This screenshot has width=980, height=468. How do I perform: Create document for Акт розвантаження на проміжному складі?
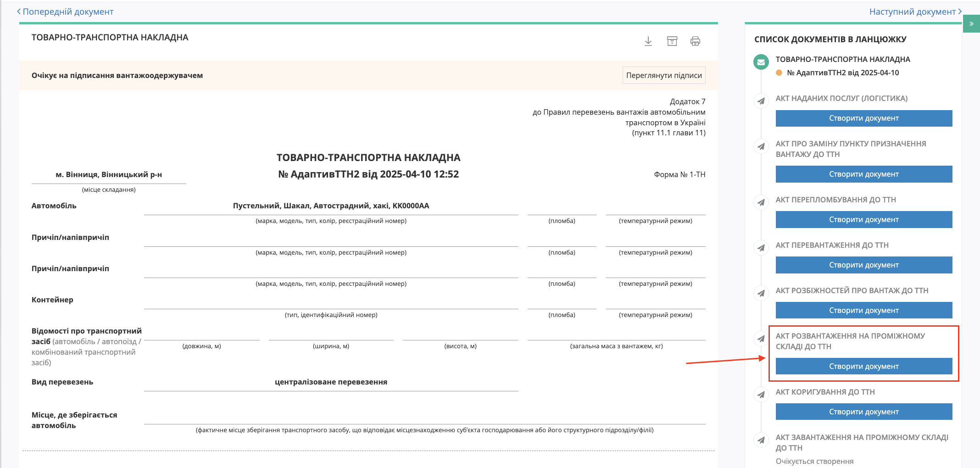(x=864, y=367)
